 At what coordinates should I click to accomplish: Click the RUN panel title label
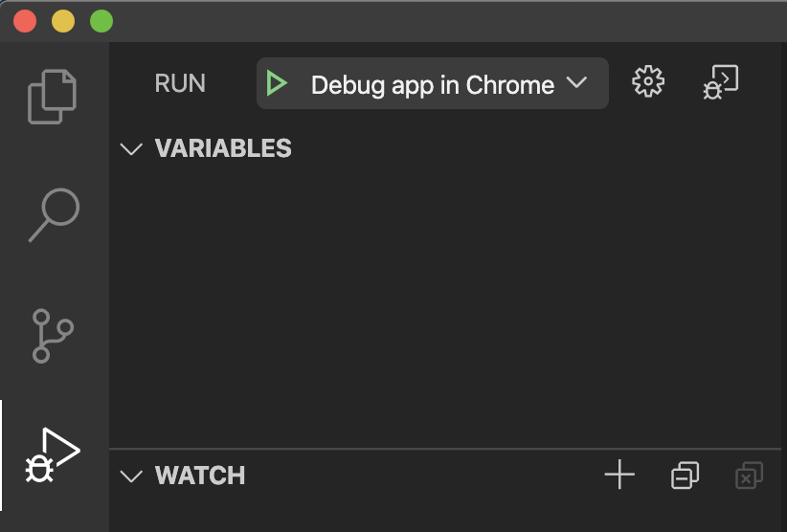[180, 83]
